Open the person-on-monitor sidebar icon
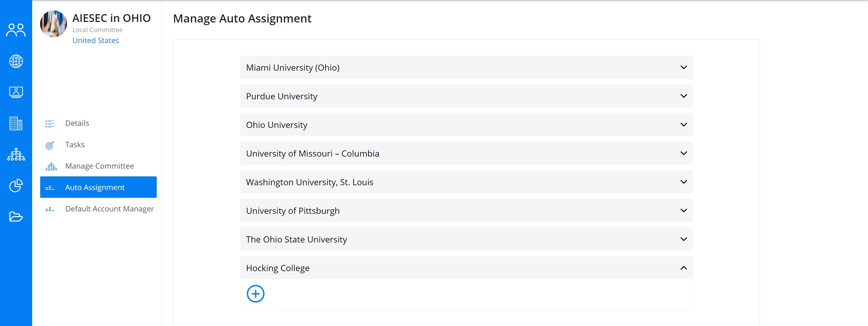This screenshot has height=326, width=868. 16,92
